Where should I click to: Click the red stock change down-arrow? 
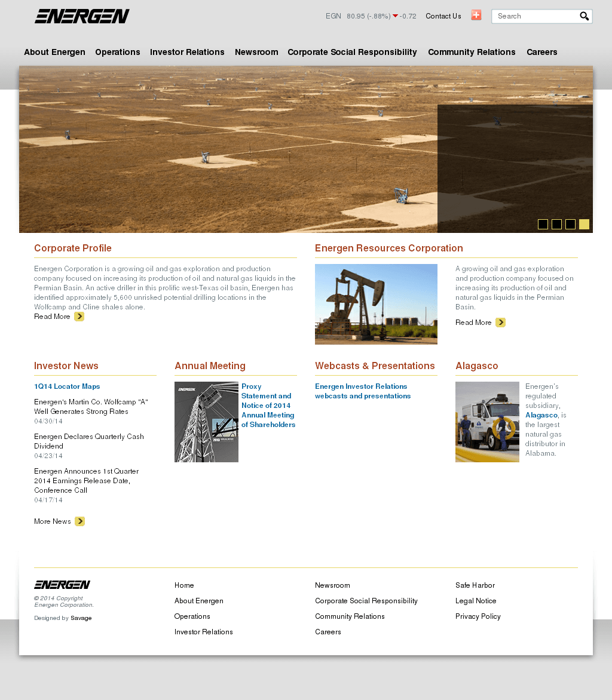395,16
